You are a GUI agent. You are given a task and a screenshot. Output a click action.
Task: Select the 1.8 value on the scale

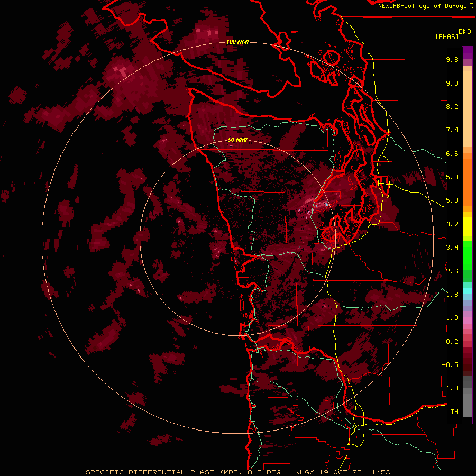[452, 295]
